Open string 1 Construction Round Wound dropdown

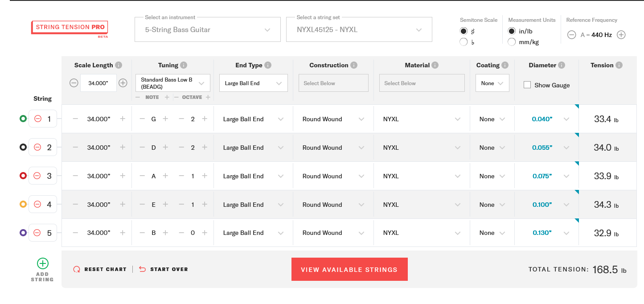pos(333,119)
